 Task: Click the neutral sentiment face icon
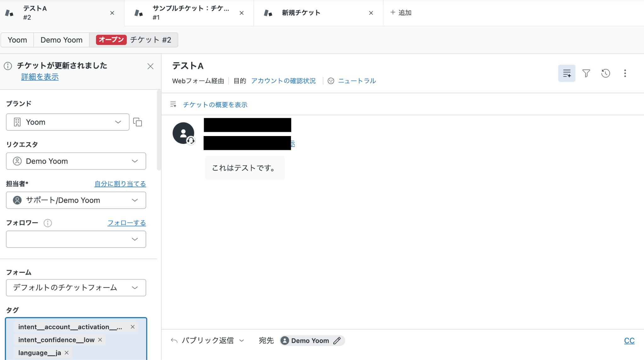pyautogui.click(x=331, y=81)
